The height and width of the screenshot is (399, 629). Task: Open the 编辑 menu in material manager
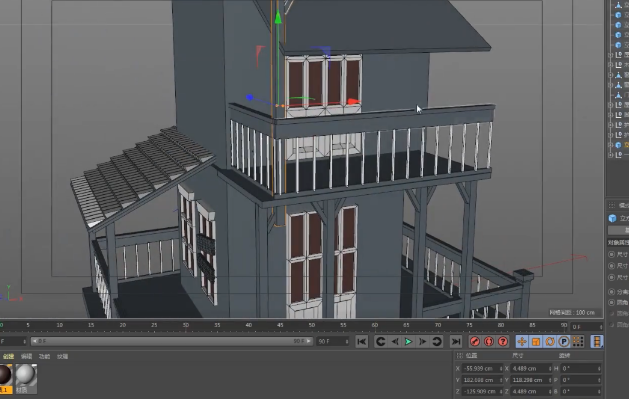tap(26, 356)
